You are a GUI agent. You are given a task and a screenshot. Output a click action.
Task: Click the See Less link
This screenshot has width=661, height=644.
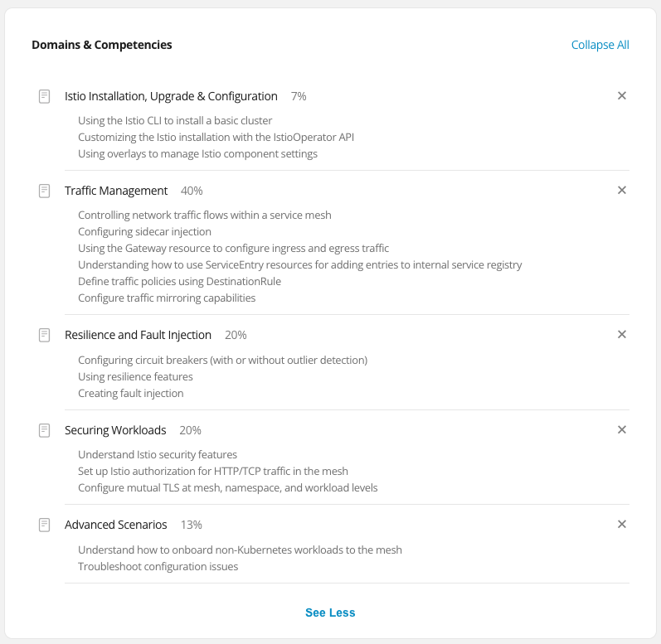(x=330, y=613)
